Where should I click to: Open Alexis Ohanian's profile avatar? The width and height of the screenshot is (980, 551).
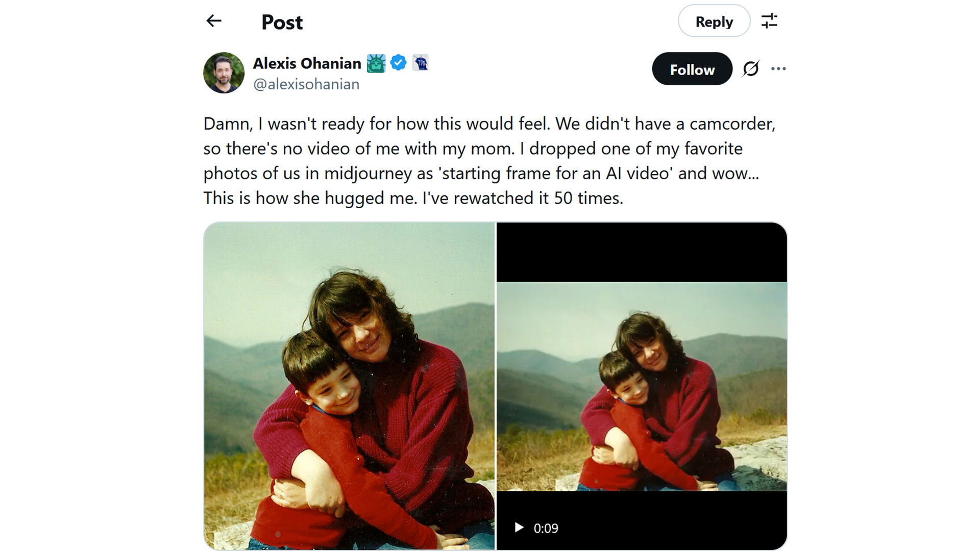tap(224, 72)
